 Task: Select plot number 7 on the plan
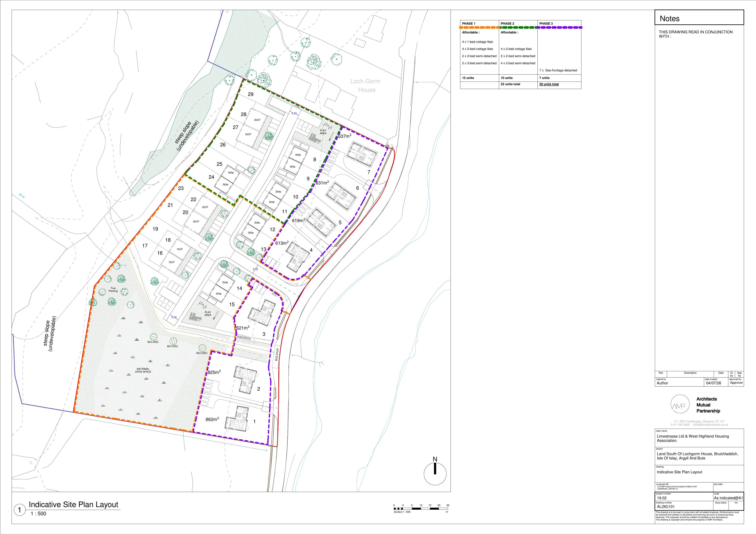click(369, 172)
